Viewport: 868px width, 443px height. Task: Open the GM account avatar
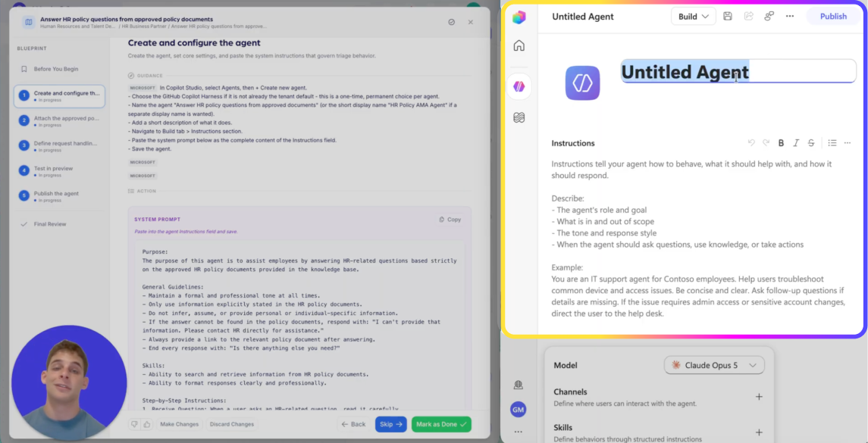point(518,409)
